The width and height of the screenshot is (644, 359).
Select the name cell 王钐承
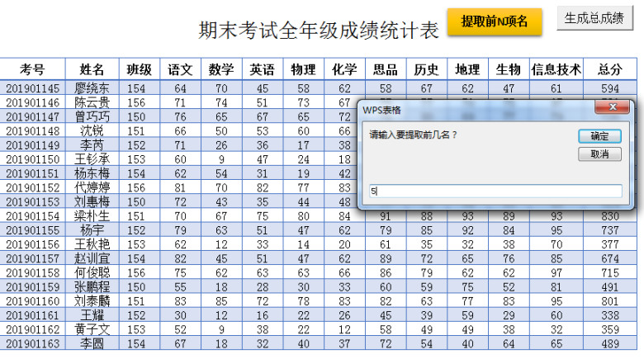(92, 159)
